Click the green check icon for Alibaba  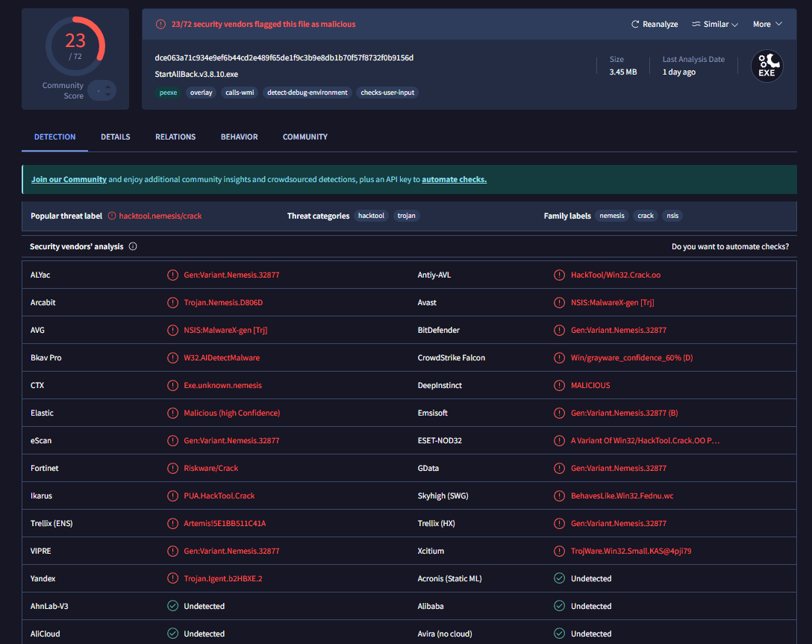(559, 606)
